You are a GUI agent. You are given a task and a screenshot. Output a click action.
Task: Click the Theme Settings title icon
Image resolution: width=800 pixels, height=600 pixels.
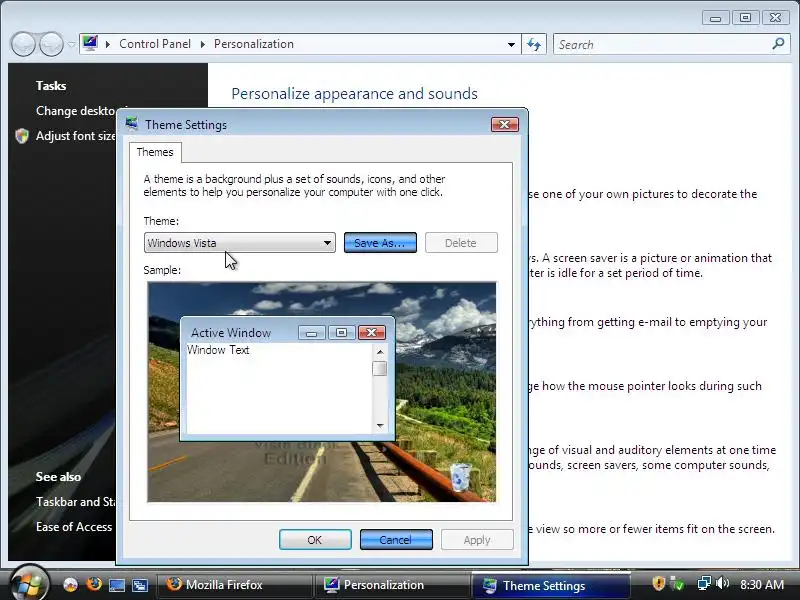tap(132, 123)
